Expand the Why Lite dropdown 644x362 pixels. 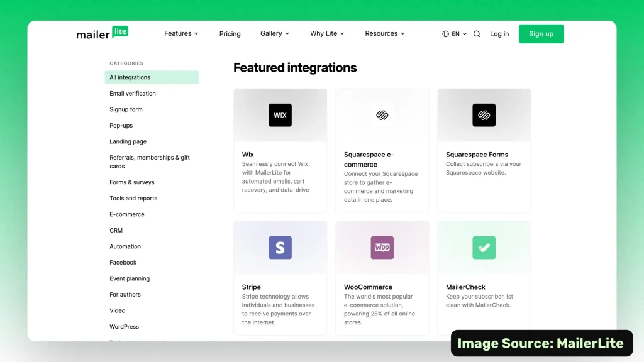click(x=327, y=34)
